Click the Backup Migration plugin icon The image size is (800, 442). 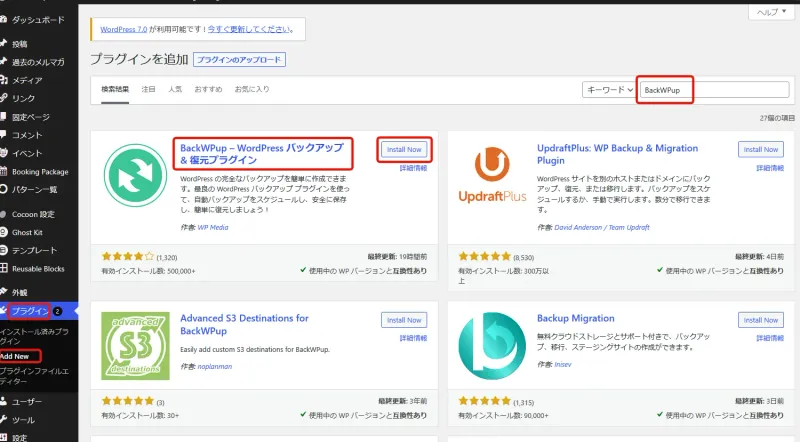(x=492, y=346)
